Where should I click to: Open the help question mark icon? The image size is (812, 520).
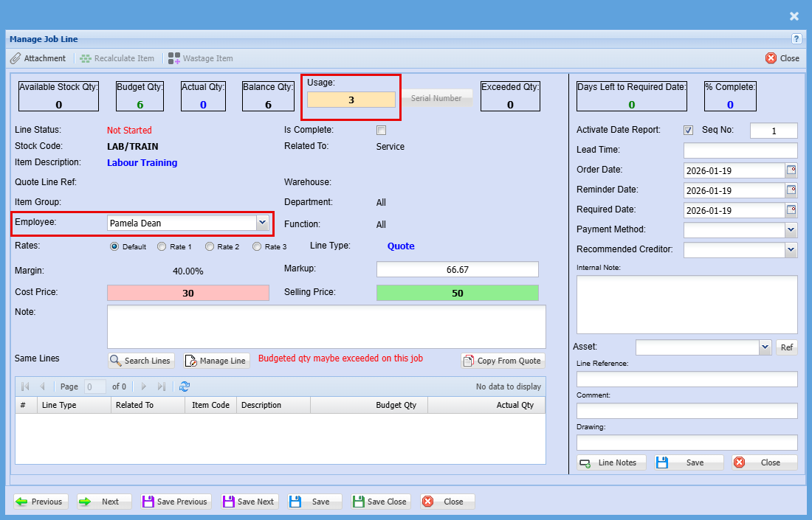(796, 39)
